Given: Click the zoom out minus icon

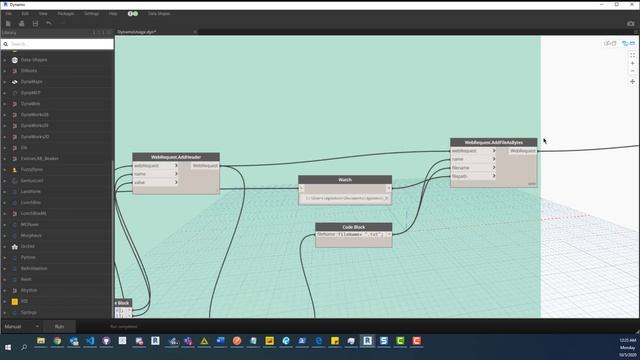Looking at the screenshot, I should pos(632,71).
